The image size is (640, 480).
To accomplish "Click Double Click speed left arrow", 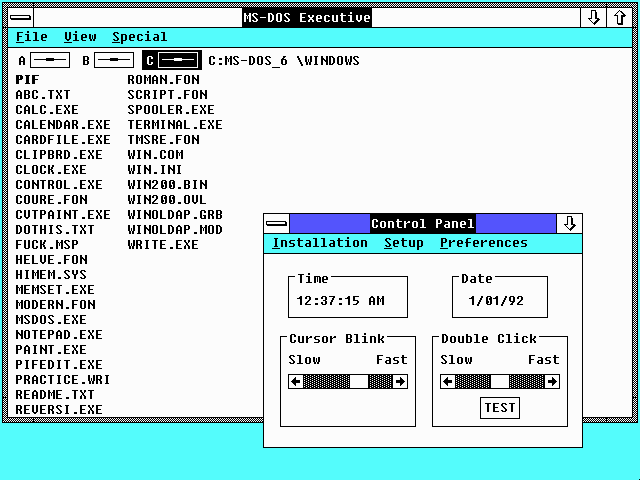I will (448, 381).
